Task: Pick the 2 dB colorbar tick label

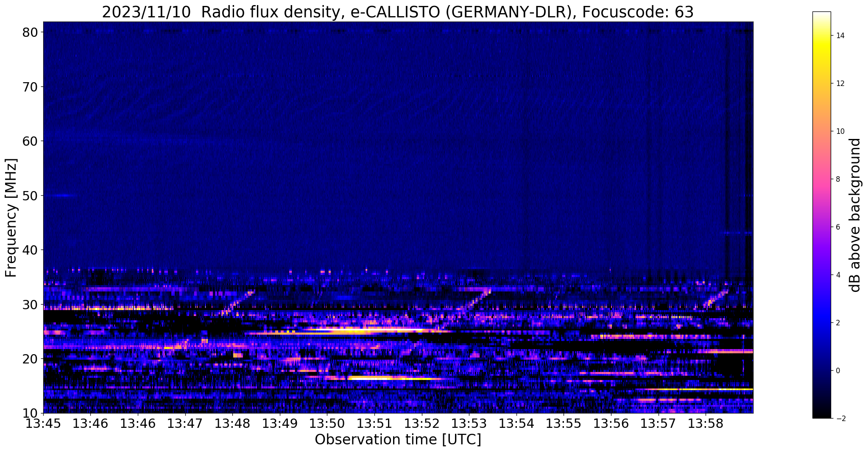Action: (837, 323)
